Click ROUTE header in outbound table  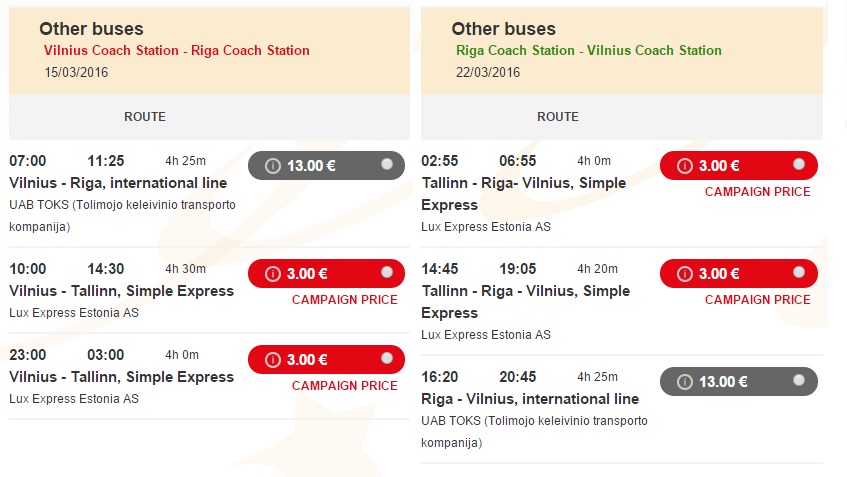tap(145, 117)
